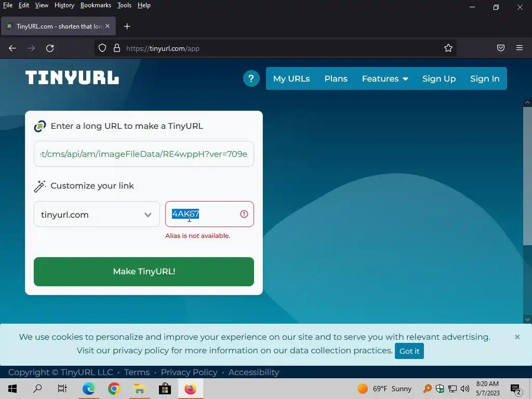The image size is (532, 399).
Task: Reload the TinyURL page
Action: coord(50,48)
